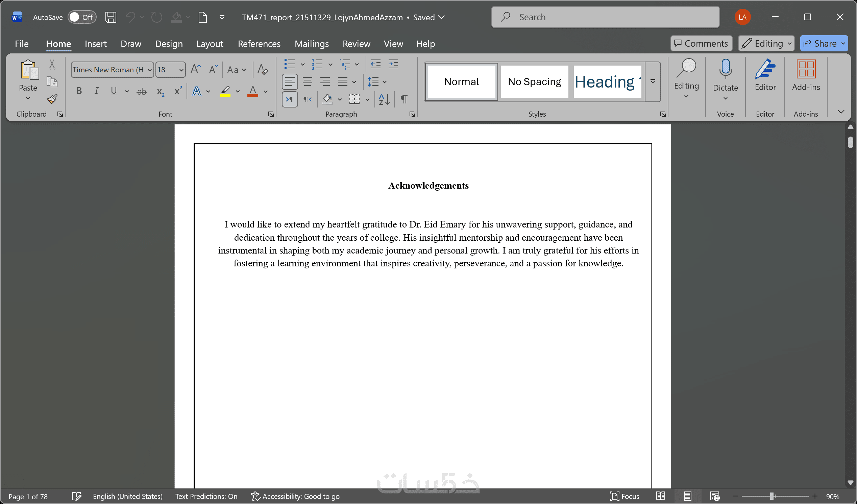Screen dimensions: 857x504
Task: Toggle Show/Hide paragraph marks
Action: pyautogui.click(x=404, y=99)
